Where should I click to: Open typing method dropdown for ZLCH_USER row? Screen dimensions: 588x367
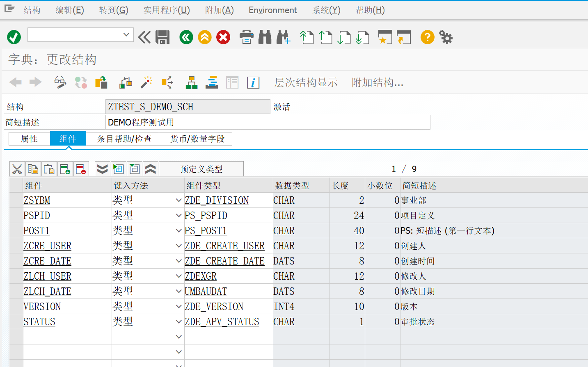[178, 276]
